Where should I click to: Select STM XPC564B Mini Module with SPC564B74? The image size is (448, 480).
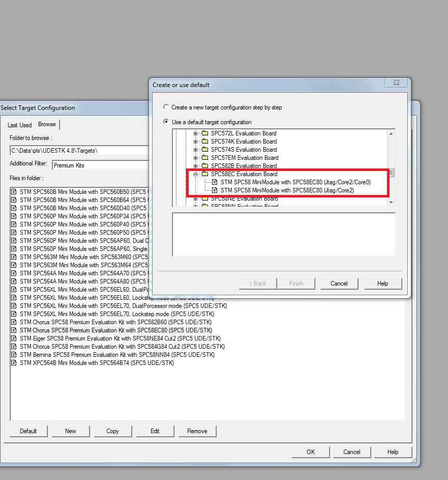[97, 363]
